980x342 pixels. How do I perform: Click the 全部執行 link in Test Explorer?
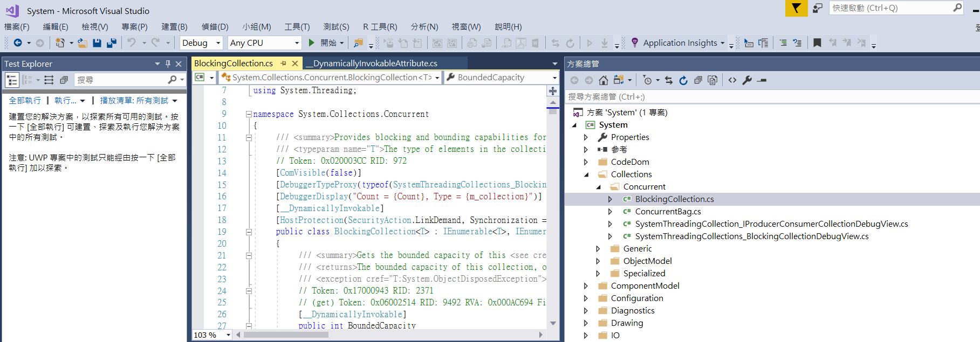[25, 101]
